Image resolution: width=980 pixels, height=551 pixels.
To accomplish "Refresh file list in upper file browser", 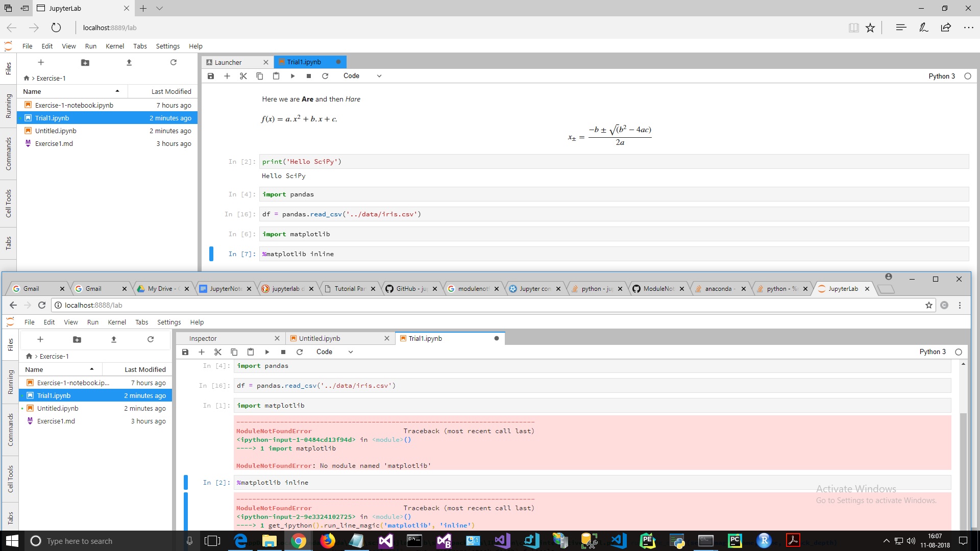I will click(x=173, y=62).
